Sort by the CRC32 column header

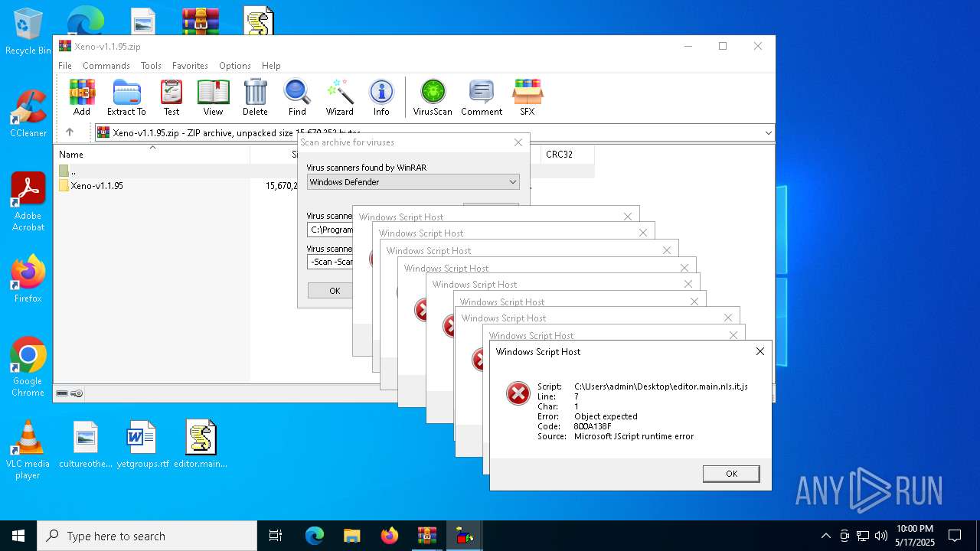coord(567,154)
